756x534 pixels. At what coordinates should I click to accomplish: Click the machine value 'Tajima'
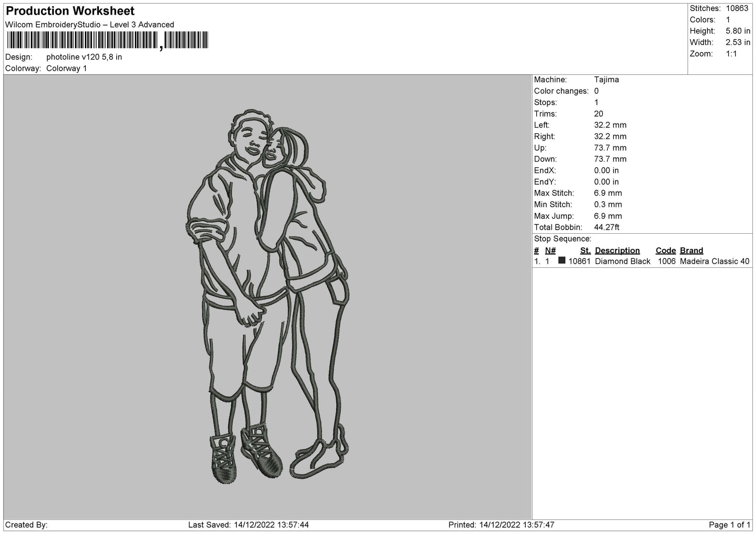(606, 79)
